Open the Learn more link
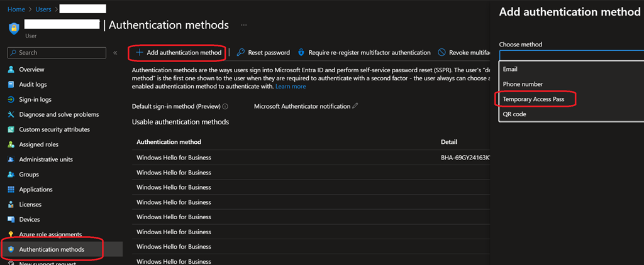 291,86
